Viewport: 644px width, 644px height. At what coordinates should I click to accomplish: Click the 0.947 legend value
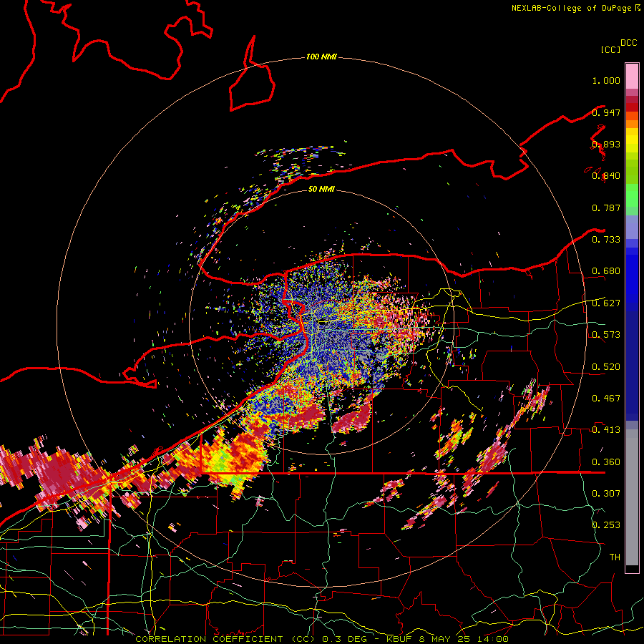[606, 112]
